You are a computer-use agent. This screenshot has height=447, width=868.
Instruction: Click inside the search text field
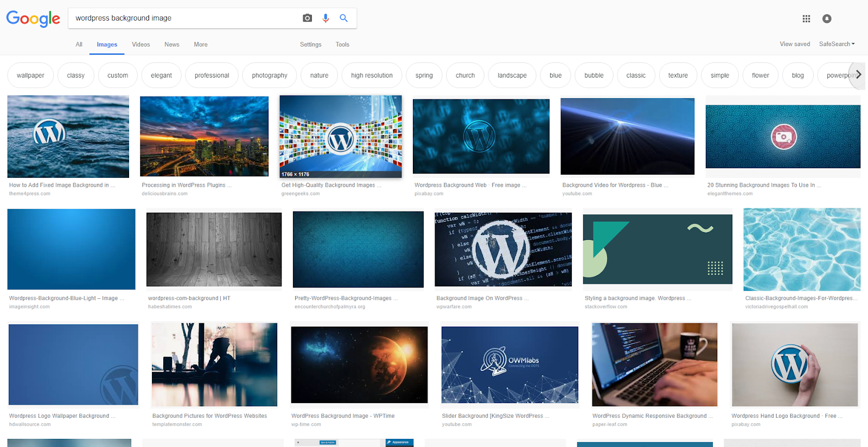coord(184,18)
